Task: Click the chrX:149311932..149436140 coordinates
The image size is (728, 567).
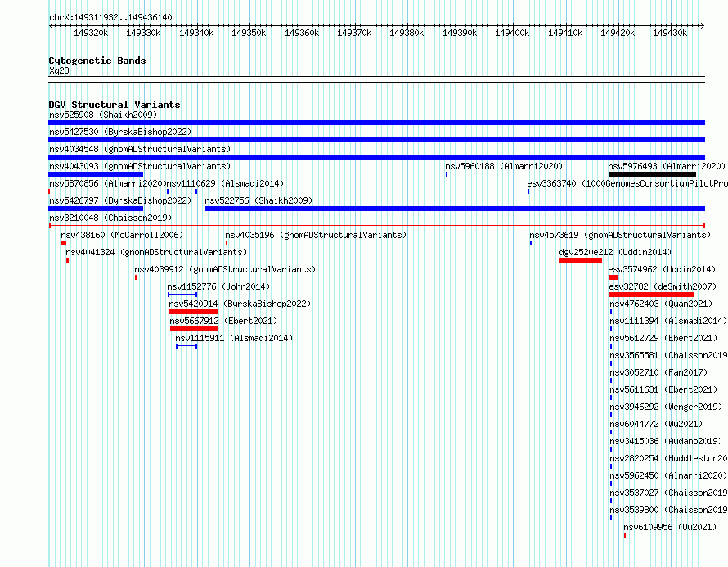Action: coord(110,18)
